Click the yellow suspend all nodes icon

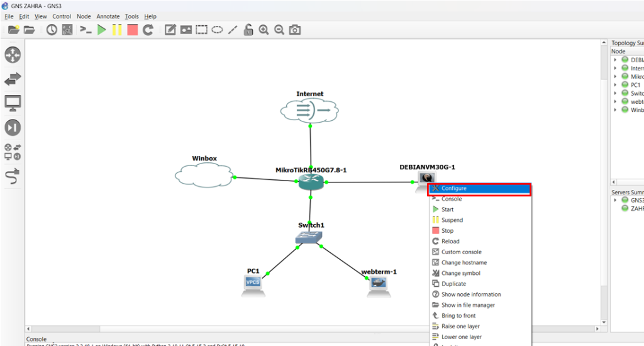point(117,30)
